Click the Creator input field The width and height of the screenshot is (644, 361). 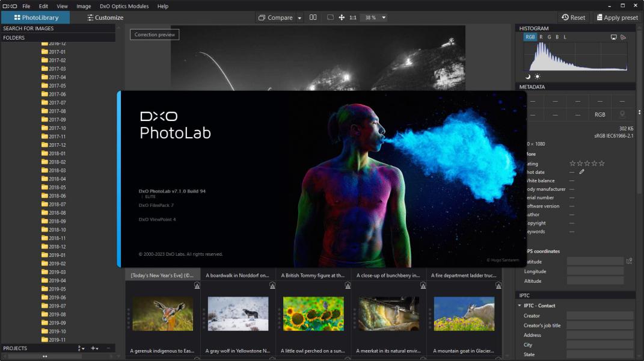[600, 316]
